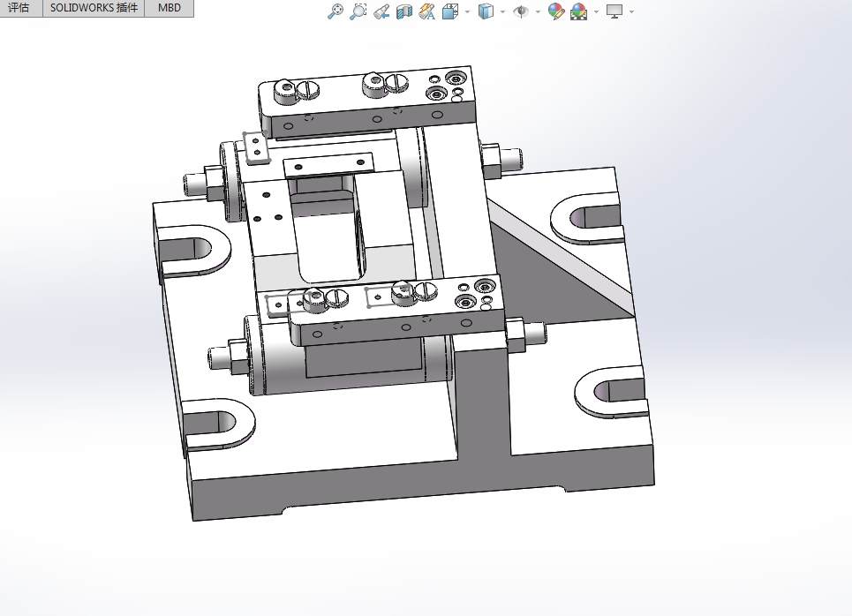The height and width of the screenshot is (616, 852).
Task: Open the SOLIDWORKS 插件 tab
Action: tap(94, 8)
